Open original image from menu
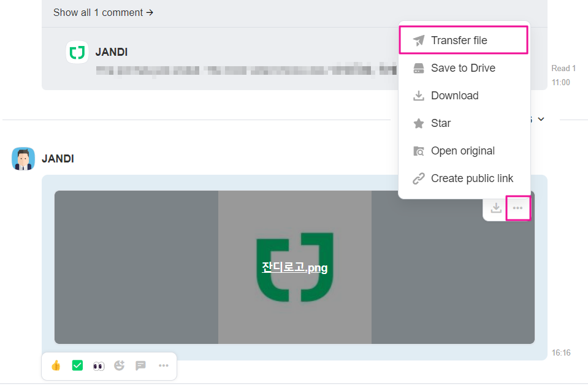 [x=464, y=151]
